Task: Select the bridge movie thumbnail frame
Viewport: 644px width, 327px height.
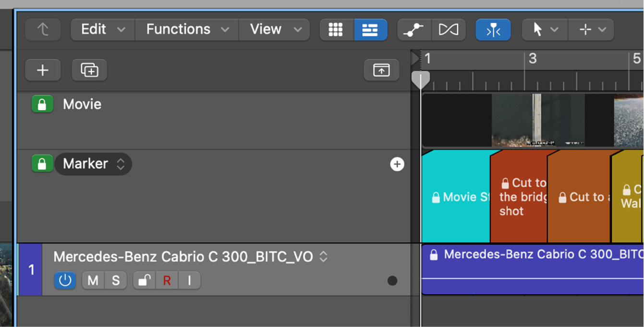Action: (x=538, y=120)
